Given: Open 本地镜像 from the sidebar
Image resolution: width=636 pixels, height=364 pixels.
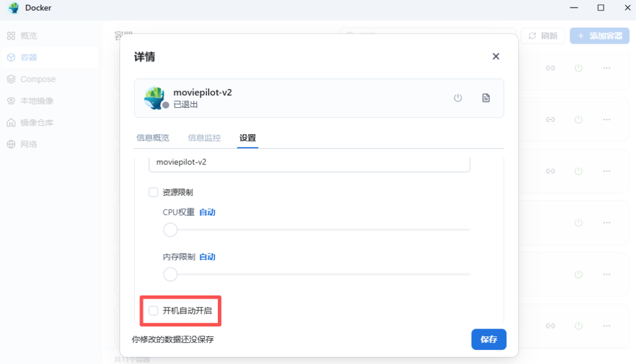Looking at the screenshot, I should point(33,100).
